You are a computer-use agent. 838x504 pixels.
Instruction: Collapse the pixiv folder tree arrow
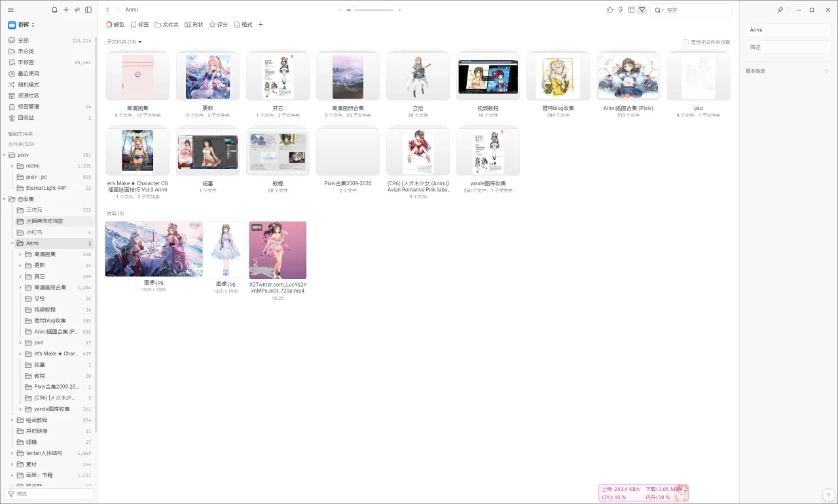pyautogui.click(x=4, y=155)
